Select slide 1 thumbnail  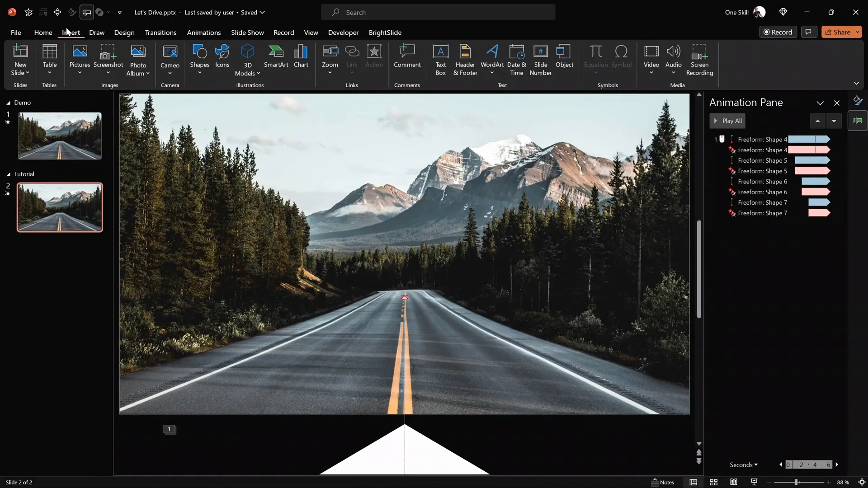coord(60,136)
